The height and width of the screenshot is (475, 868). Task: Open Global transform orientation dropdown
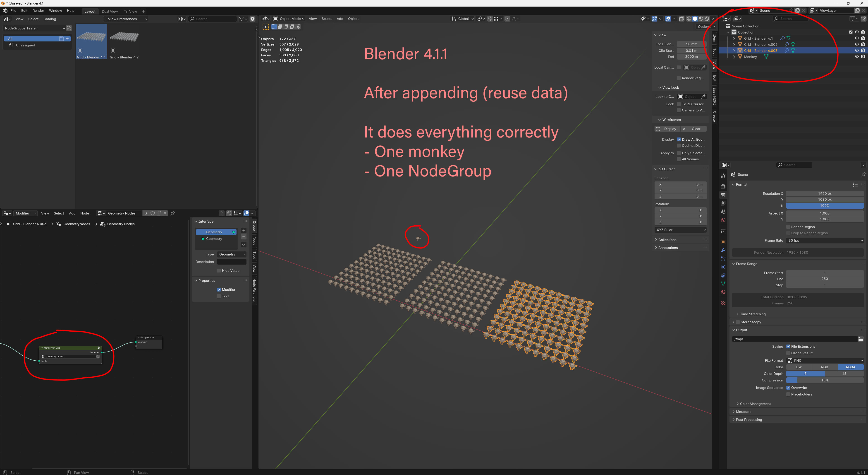[x=463, y=19]
